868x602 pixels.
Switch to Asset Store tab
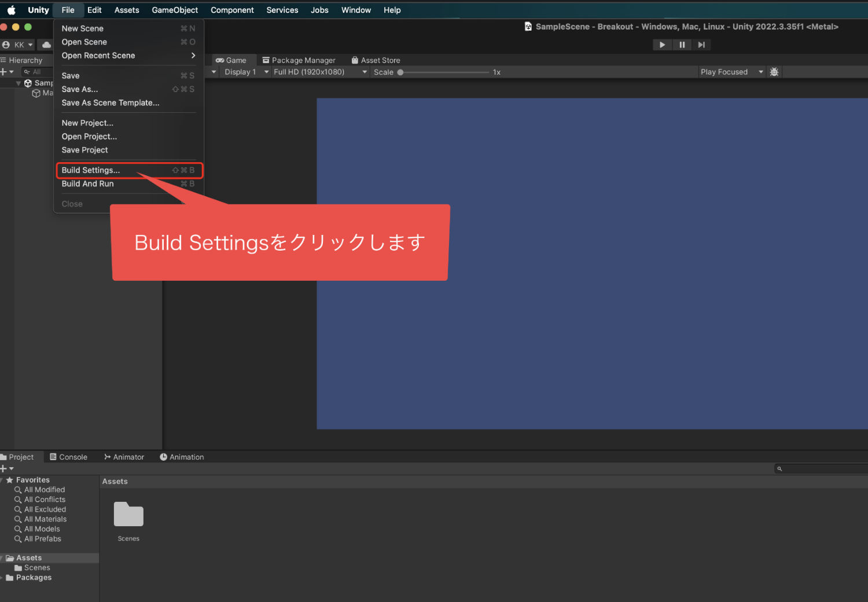point(376,60)
